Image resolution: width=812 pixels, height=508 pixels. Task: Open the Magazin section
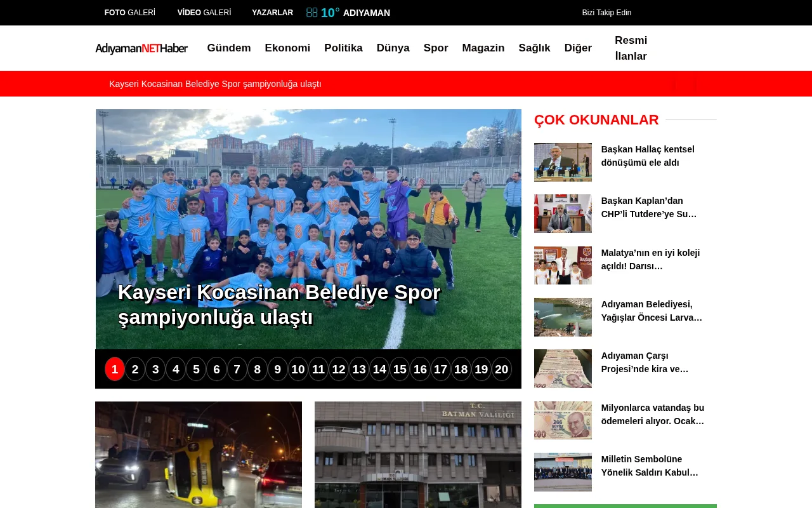(x=483, y=48)
